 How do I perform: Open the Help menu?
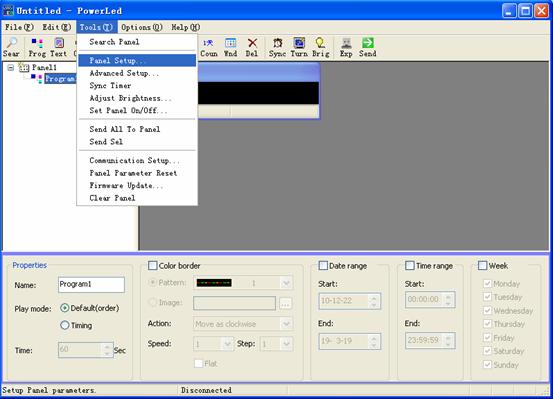[x=186, y=27]
